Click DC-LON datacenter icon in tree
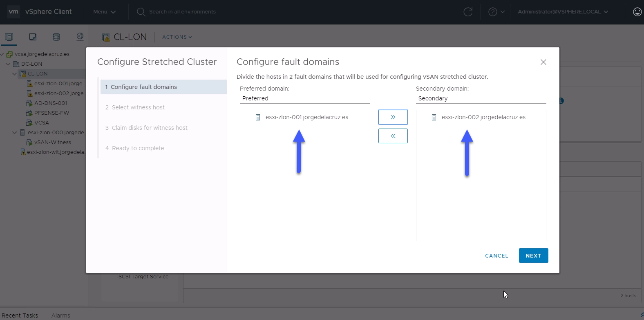This screenshot has height=320, width=644. (x=16, y=64)
